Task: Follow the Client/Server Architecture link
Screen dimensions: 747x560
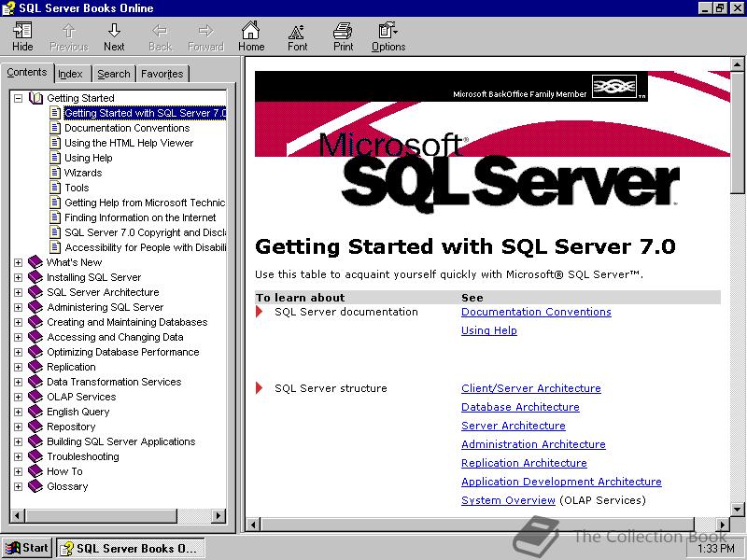Action: point(530,388)
